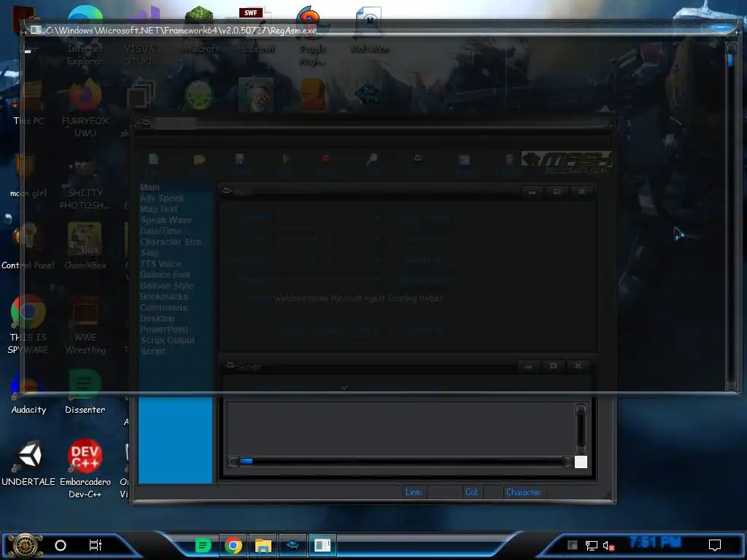Select Script in the MASH sidebar list
747x560 pixels.
(152, 351)
